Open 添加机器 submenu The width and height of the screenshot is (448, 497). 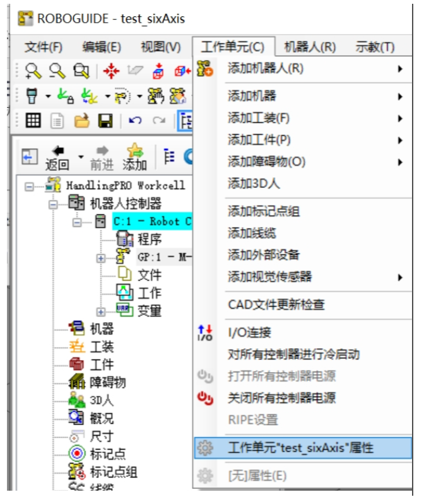point(303,96)
